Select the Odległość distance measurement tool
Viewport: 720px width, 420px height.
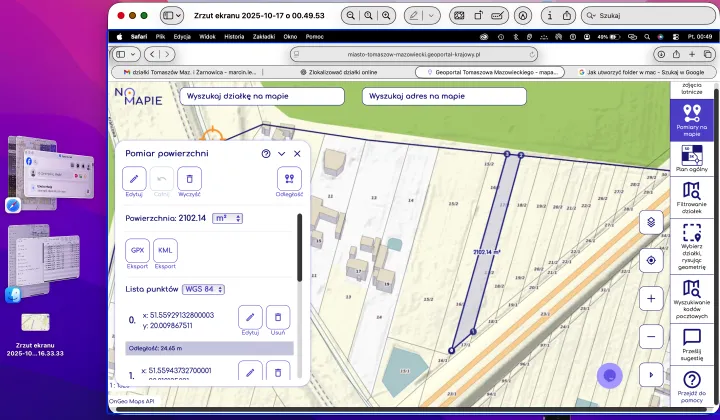coord(289,179)
